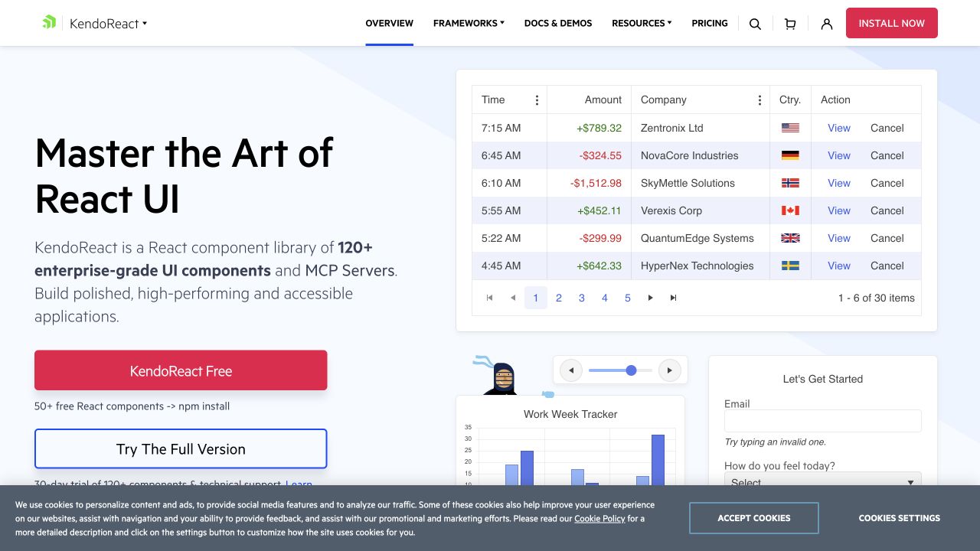View the NovaCore Industries transaction

coord(839,155)
